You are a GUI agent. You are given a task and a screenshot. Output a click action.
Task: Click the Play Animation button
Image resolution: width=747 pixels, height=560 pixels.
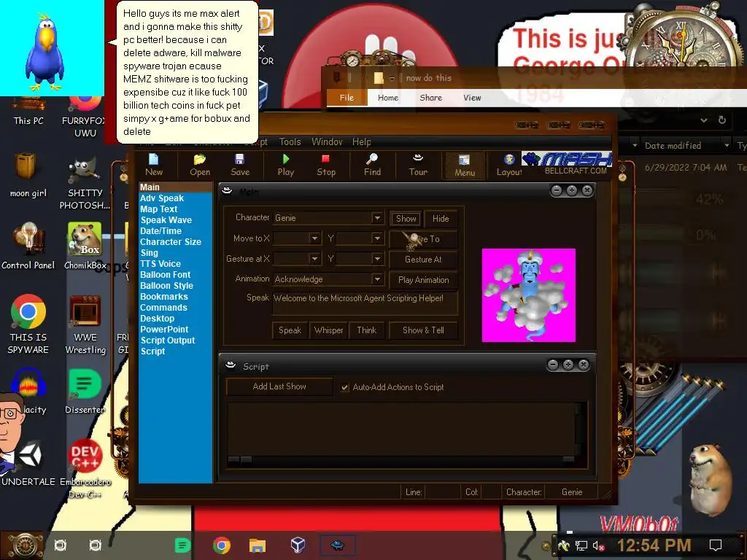pyautogui.click(x=423, y=280)
